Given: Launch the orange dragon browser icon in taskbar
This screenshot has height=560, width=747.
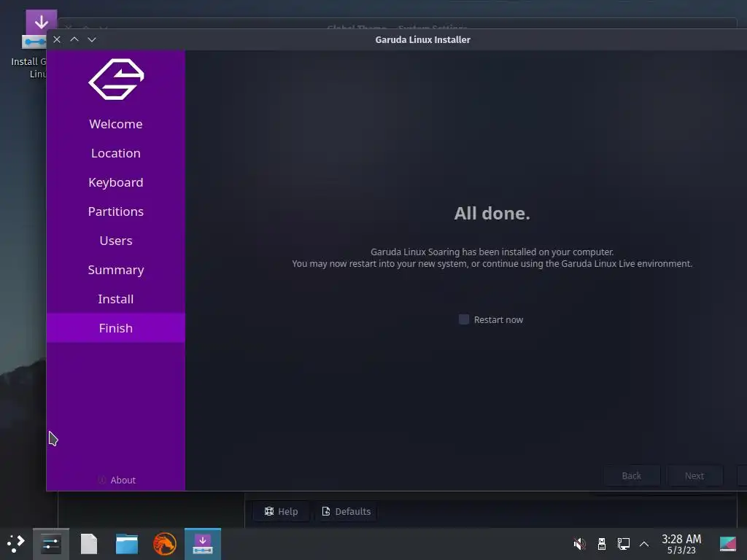Looking at the screenshot, I should tap(164, 544).
